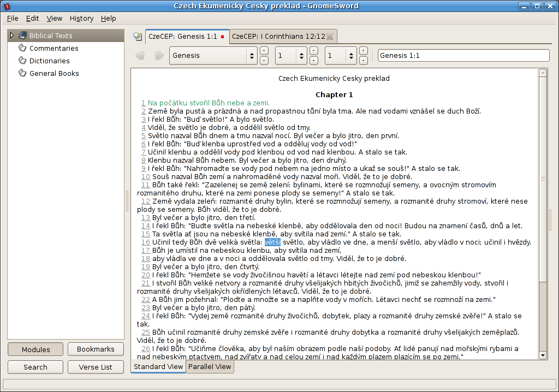This screenshot has height=392, width=559.
Task: Close the GnomeSword window
Action: 550,6
